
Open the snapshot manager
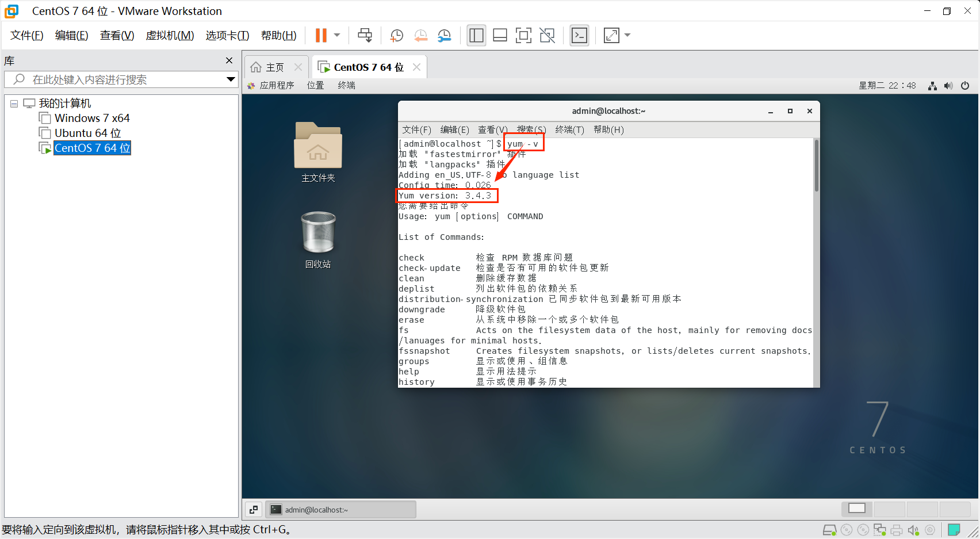click(x=444, y=36)
